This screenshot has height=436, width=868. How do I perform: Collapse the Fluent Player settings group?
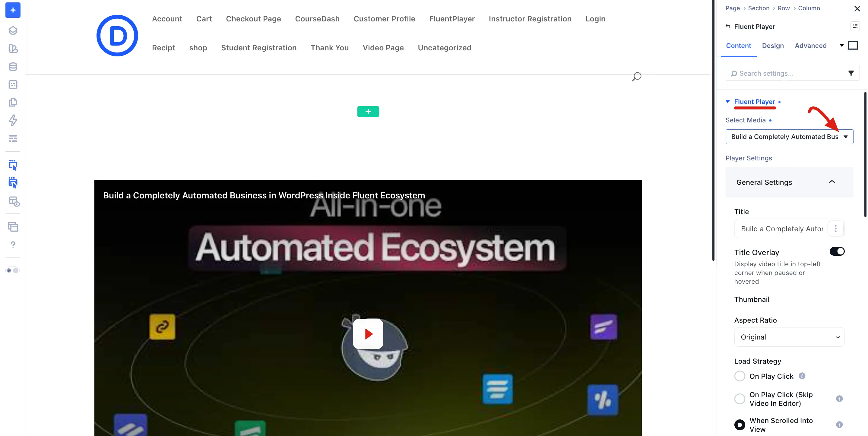pyautogui.click(x=728, y=101)
